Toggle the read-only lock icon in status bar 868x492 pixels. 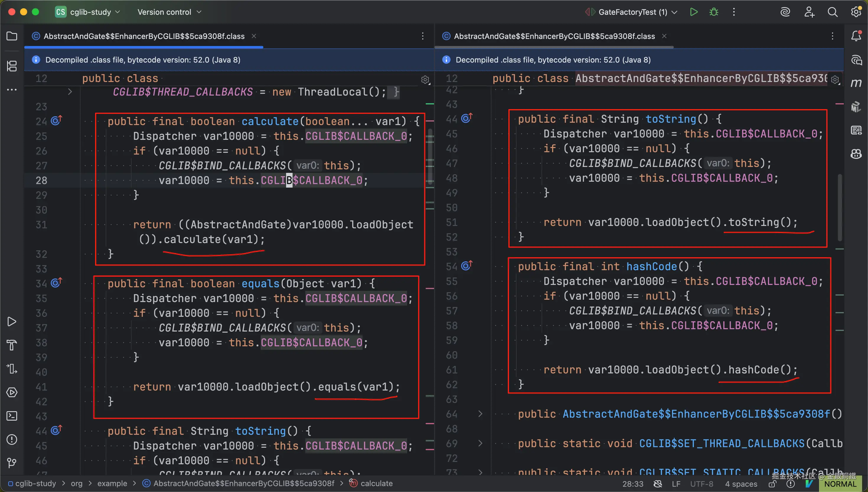(772, 484)
